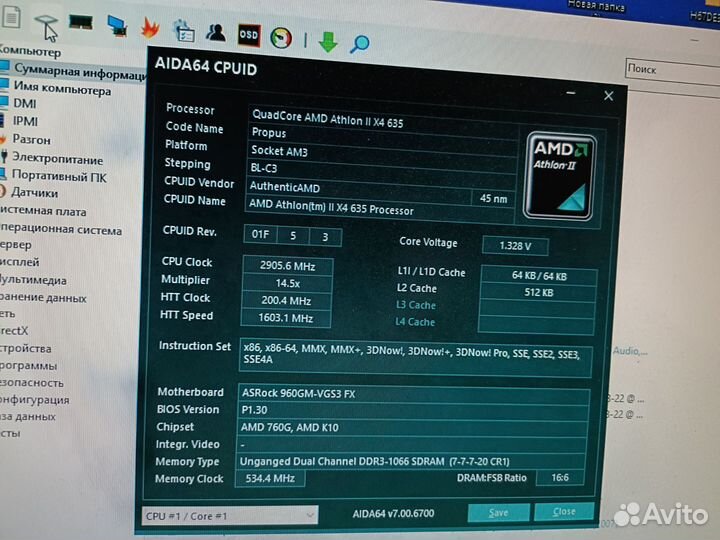
Task: Click the green download arrow icon
Action: coord(328,42)
